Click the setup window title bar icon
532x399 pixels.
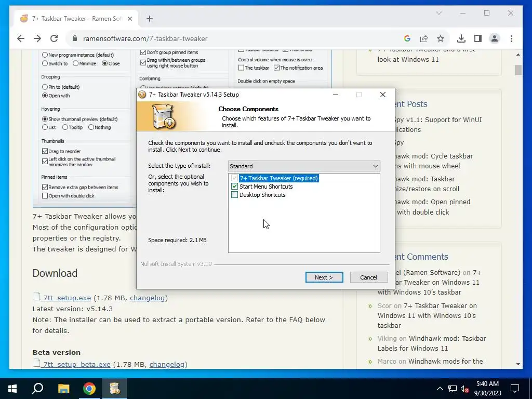142,95
